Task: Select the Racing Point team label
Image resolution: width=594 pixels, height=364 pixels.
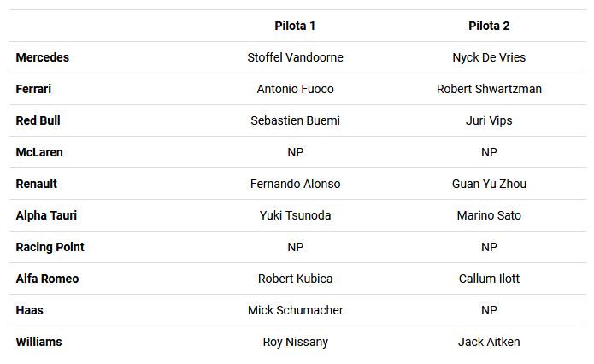Action: (50, 247)
